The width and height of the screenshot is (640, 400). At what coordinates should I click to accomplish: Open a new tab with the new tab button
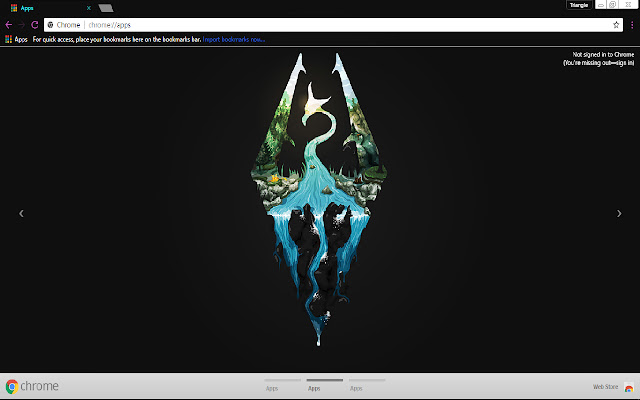[106, 8]
